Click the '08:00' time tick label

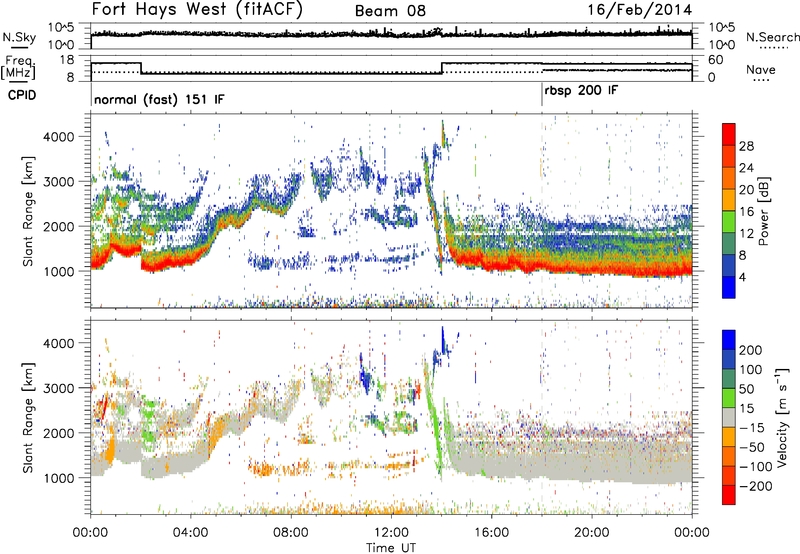click(x=291, y=533)
